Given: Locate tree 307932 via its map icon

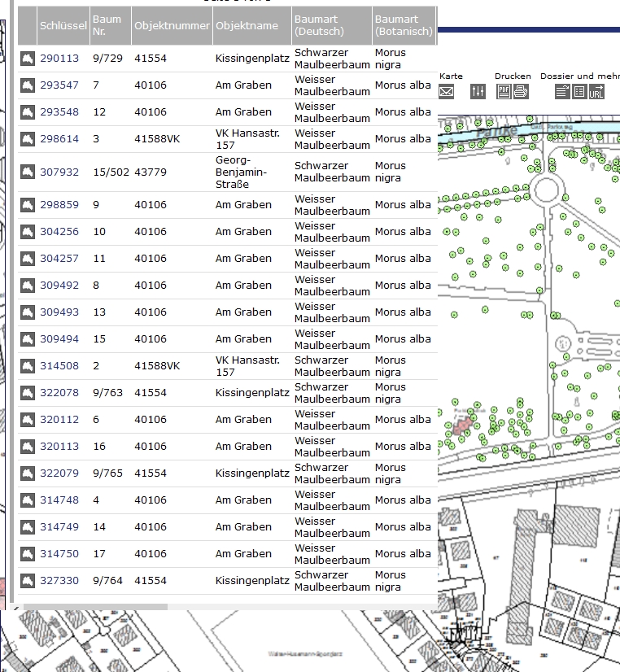Looking at the screenshot, I should pyautogui.click(x=28, y=172).
